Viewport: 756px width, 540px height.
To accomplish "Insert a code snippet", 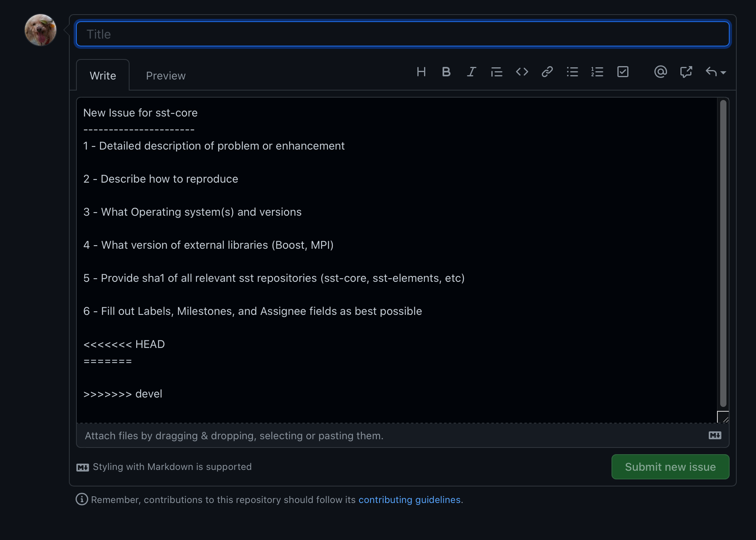I will 522,72.
